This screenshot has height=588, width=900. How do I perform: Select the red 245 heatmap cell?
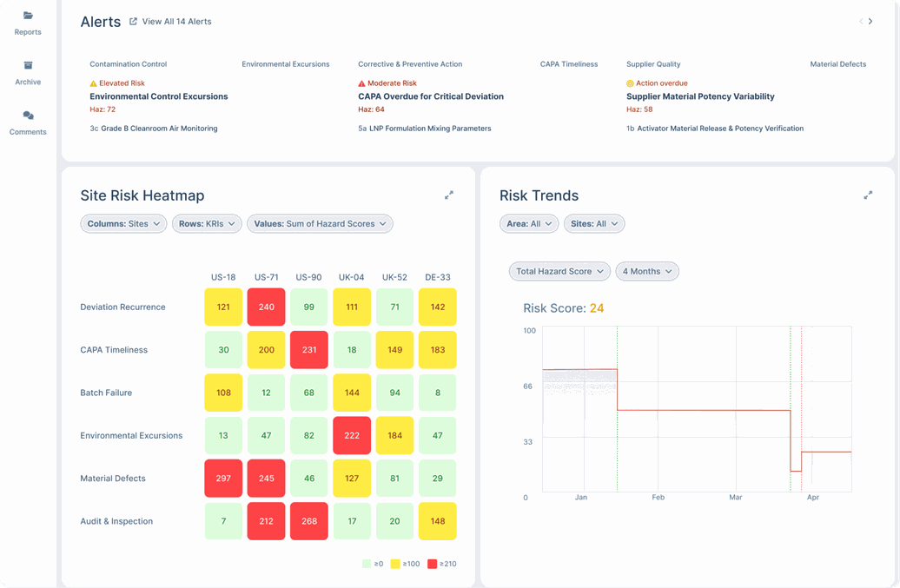tap(267, 479)
